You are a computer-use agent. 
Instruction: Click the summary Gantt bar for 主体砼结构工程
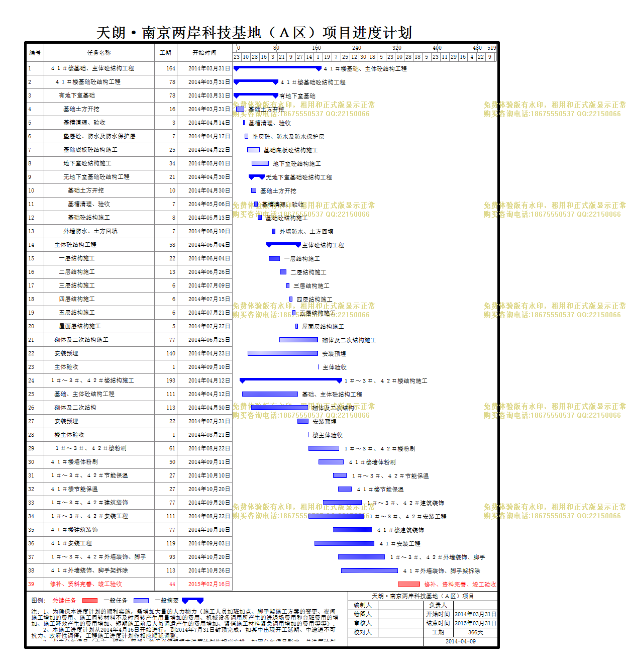283,244
